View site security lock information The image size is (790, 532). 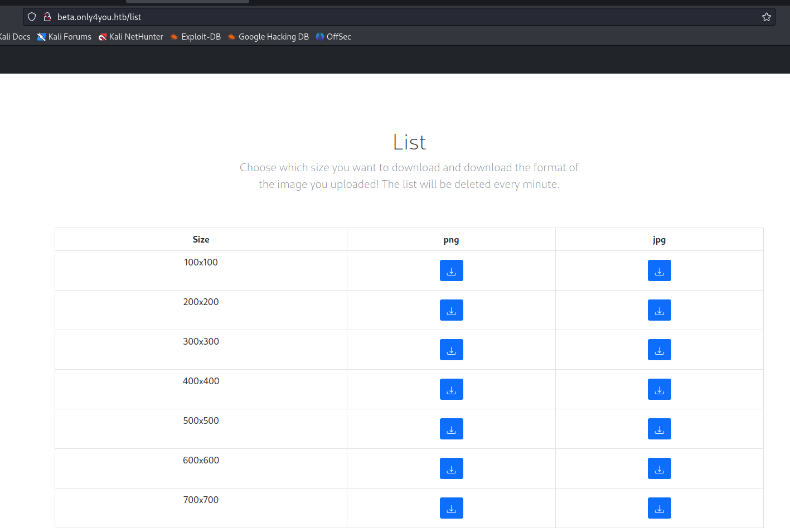tap(47, 17)
